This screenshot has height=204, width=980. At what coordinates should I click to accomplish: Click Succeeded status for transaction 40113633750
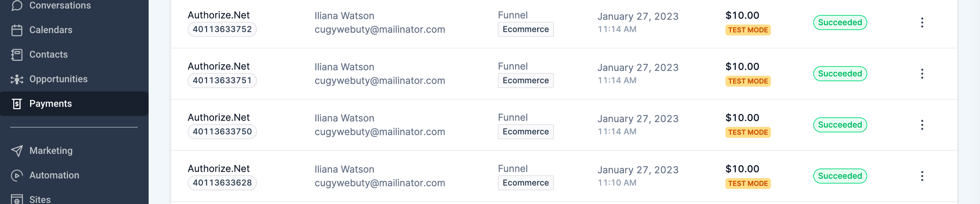[x=840, y=125]
